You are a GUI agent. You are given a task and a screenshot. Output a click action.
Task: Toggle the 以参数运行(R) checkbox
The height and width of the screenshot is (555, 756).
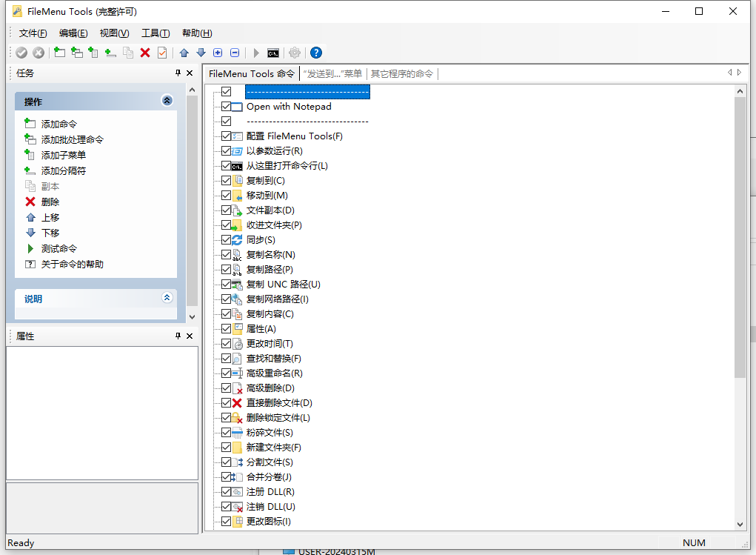point(226,150)
